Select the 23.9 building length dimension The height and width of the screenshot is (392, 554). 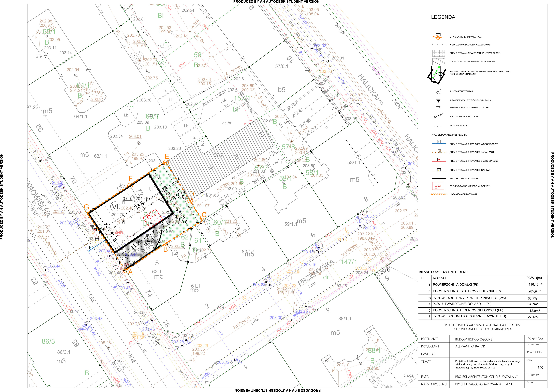coord(139,206)
